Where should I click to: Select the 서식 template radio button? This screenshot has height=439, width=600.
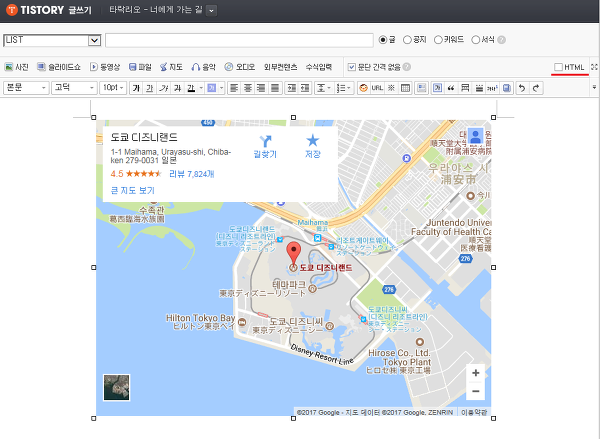coord(475,40)
